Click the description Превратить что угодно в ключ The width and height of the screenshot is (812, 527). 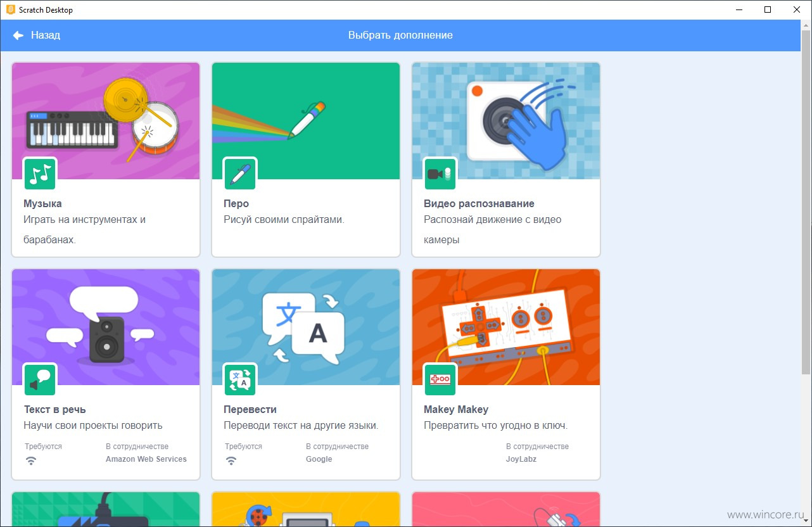click(x=496, y=426)
